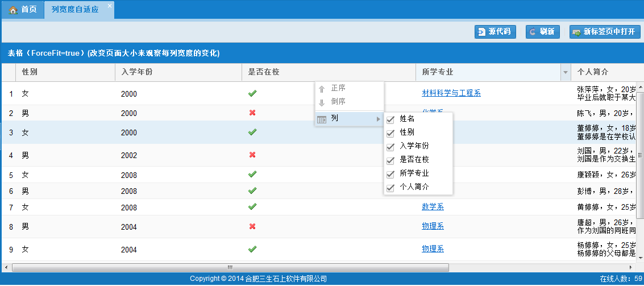Click the columns icon beside 列
The height and width of the screenshot is (286, 644).
coord(322,119)
